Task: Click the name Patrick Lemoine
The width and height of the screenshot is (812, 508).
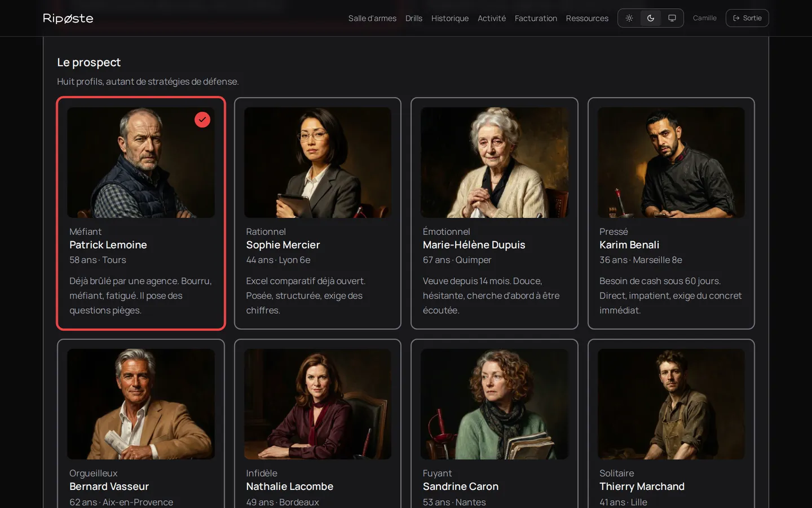Action: (108, 245)
